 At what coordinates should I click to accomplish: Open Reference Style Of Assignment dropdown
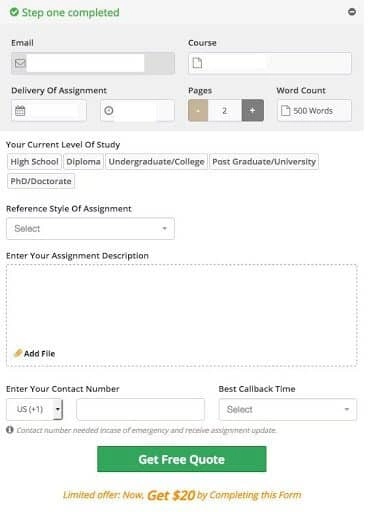point(90,228)
